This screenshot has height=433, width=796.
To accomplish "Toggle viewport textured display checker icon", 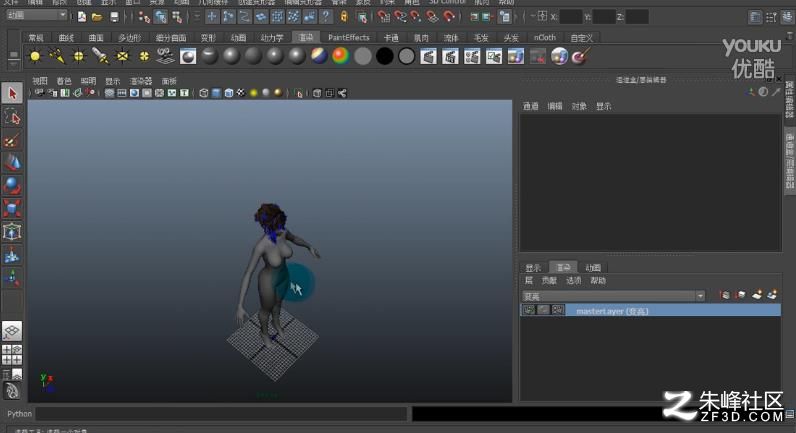I will pyautogui.click(x=241, y=93).
